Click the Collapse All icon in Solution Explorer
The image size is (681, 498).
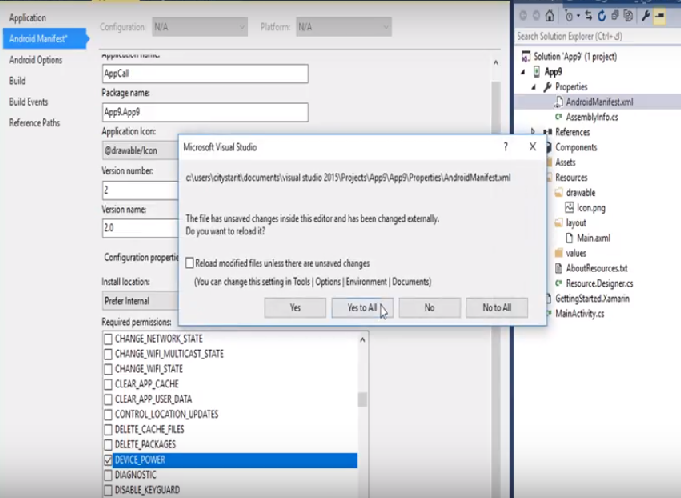(x=615, y=16)
